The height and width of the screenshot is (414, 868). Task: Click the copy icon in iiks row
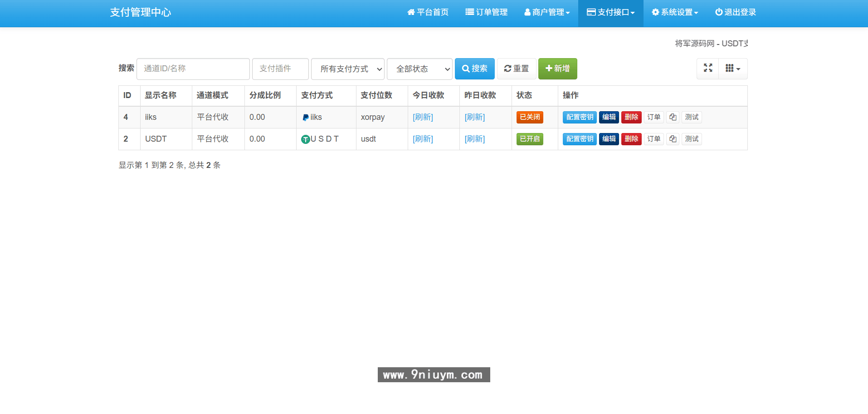pos(673,117)
